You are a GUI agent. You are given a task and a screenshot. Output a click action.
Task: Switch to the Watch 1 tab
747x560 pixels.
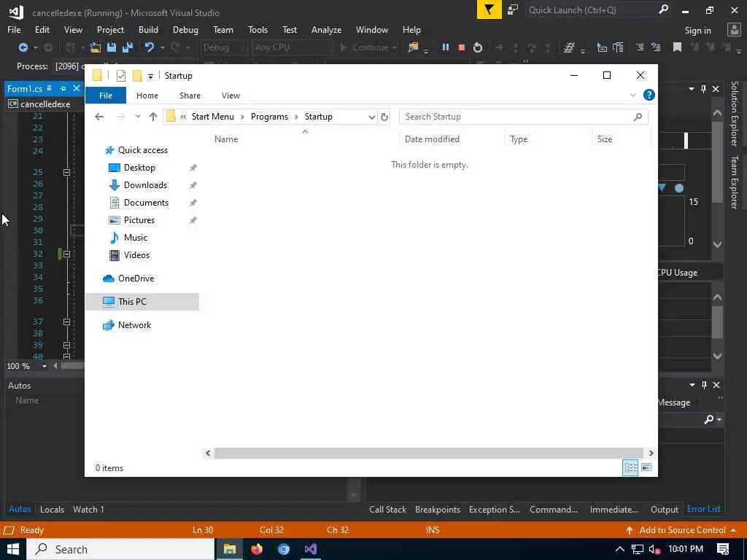click(x=88, y=509)
